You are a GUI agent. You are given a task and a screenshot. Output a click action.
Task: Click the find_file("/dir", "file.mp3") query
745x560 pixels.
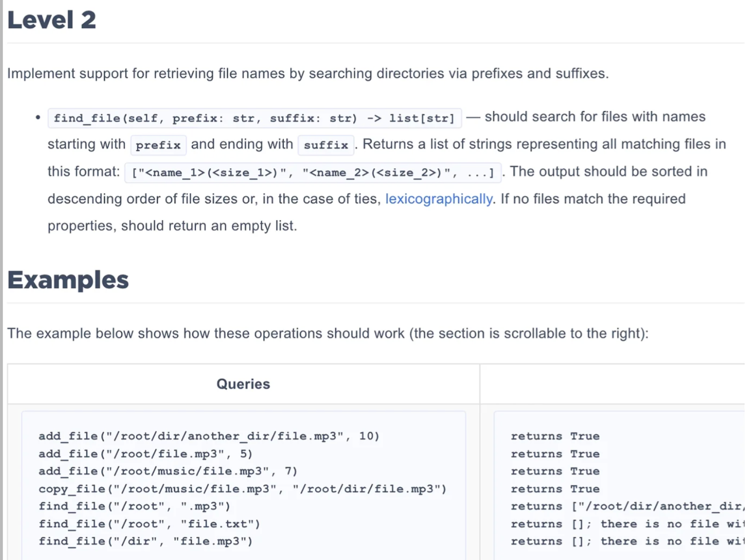tap(145, 541)
